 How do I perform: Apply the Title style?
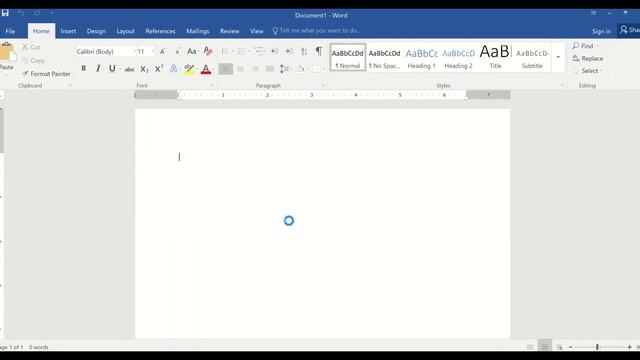point(495,58)
